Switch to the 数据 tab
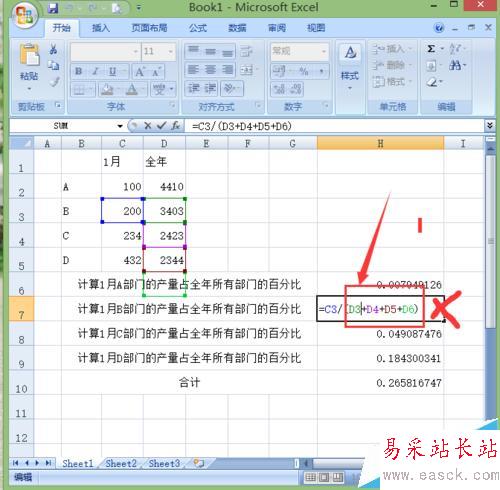500x490 pixels. point(237,28)
